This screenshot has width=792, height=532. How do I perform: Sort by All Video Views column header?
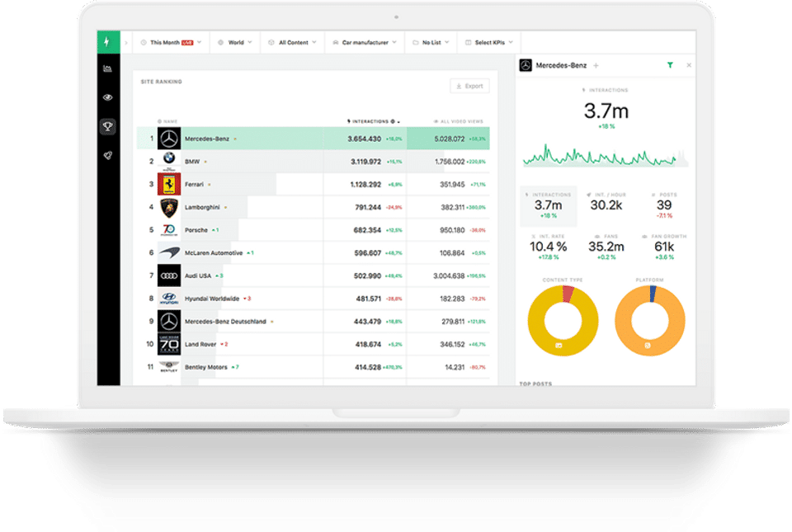click(459, 121)
